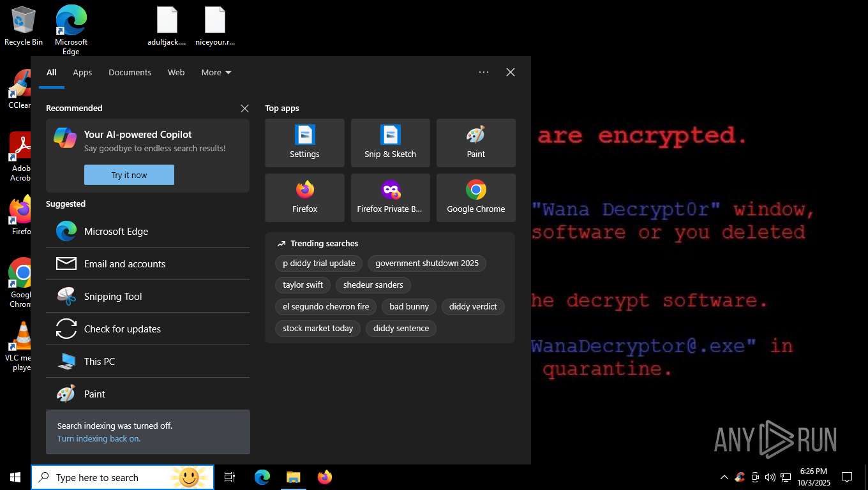Search trending 'stock market today'
Viewport: 868px width, 490px height.
(x=318, y=328)
